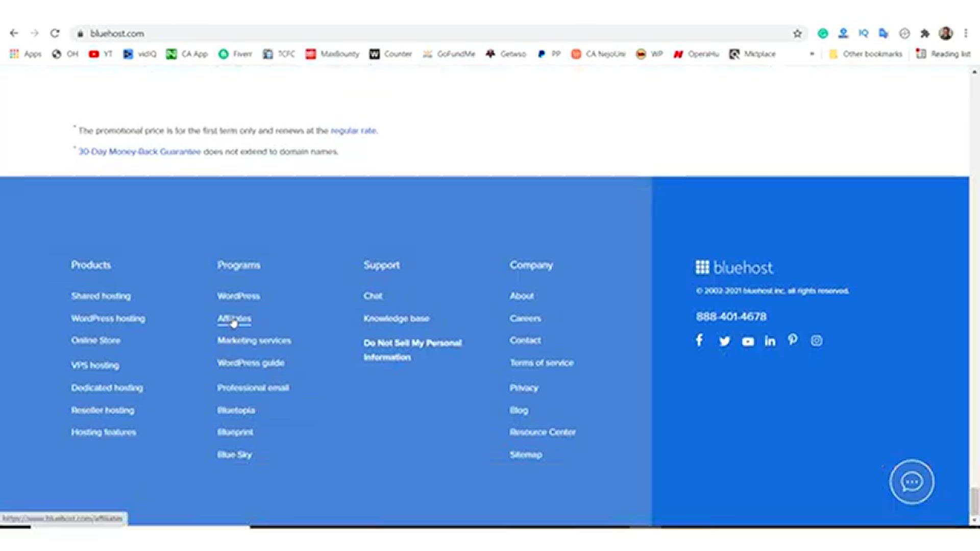Open the Bluetopia link

tap(236, 410)
